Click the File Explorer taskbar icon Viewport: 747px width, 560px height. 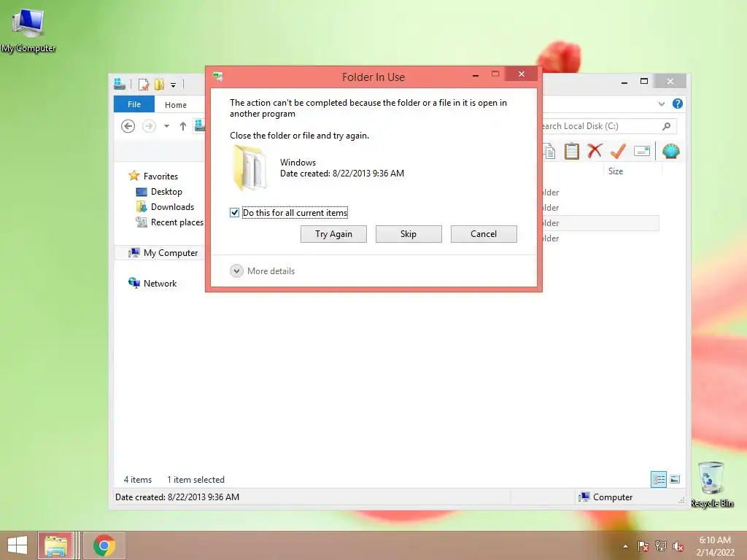[55, 545]
